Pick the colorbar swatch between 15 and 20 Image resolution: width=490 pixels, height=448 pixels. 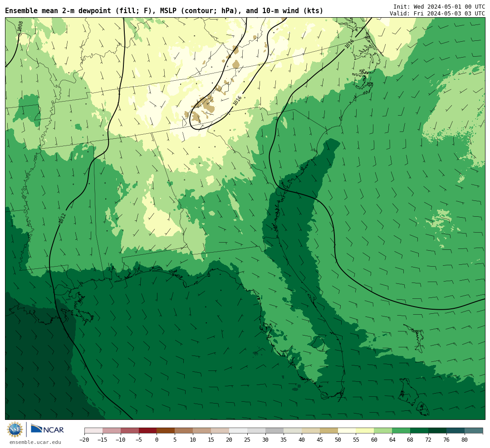(220, 431)
